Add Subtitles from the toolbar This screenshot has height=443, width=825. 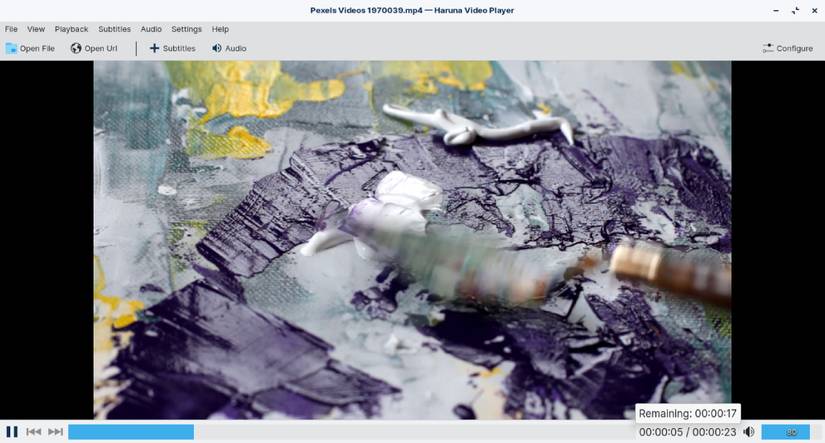(173, 48)
